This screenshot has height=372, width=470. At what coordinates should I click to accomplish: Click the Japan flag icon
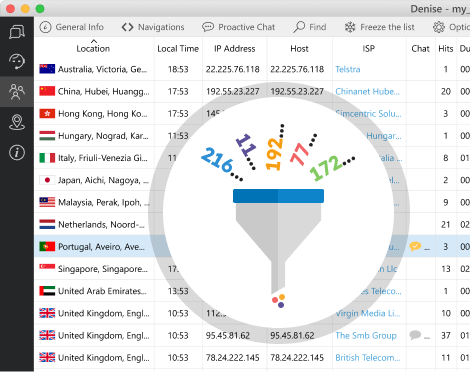pyautogui.click(x=47, y=180)
